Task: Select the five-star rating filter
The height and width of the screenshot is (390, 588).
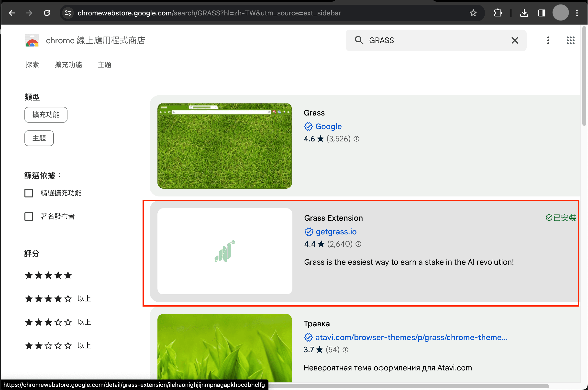Action: tap(48, 275)
